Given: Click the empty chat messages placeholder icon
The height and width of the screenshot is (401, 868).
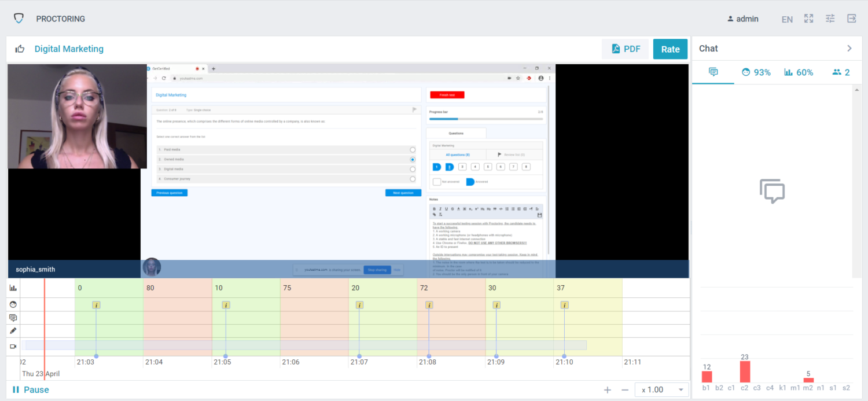Looking at the screenshot, I should coord(772,192).
